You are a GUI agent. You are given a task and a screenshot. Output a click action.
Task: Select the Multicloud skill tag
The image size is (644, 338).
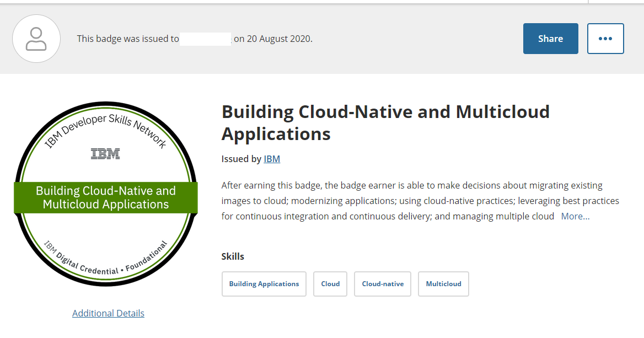click(443, 284)
